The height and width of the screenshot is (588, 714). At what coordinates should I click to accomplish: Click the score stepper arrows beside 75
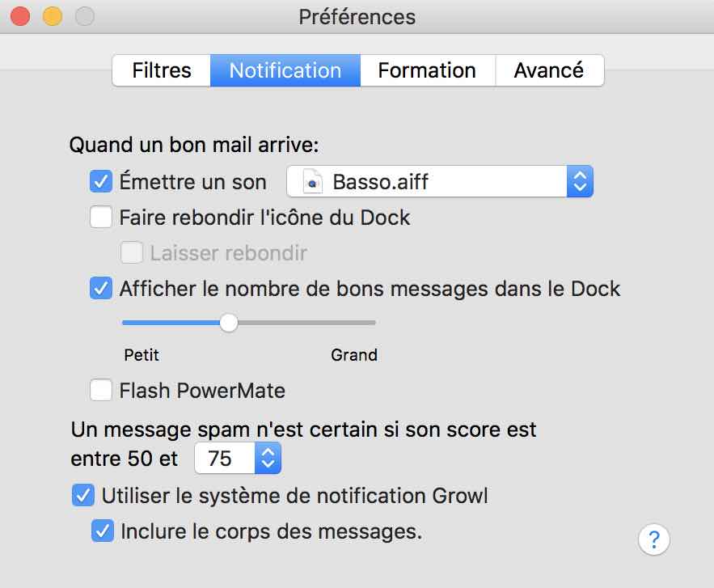tap(268, 459)
